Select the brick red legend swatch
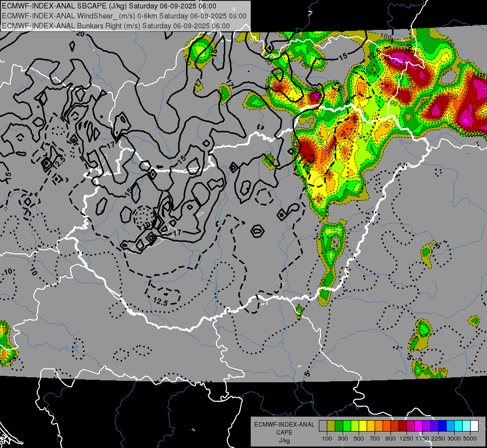The height and width of the screenshot is (448, 487). pyautogui.click(x=395, y=426)
